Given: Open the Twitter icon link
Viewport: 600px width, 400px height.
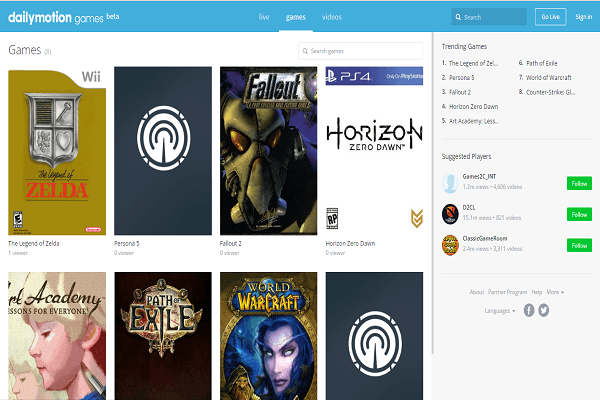Looking at the screenshot, I should pyautogui.click(x=543, y=310).
